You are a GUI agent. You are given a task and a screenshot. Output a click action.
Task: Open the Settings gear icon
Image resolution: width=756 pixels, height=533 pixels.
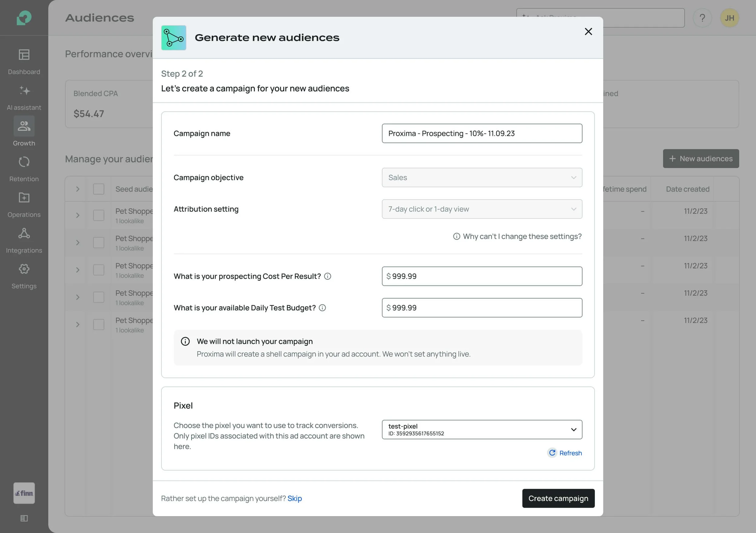click(24, 269)
